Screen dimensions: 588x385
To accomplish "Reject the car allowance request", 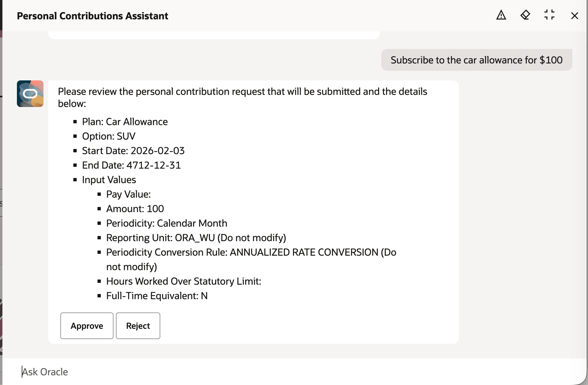I will click(x=138, y=326).
